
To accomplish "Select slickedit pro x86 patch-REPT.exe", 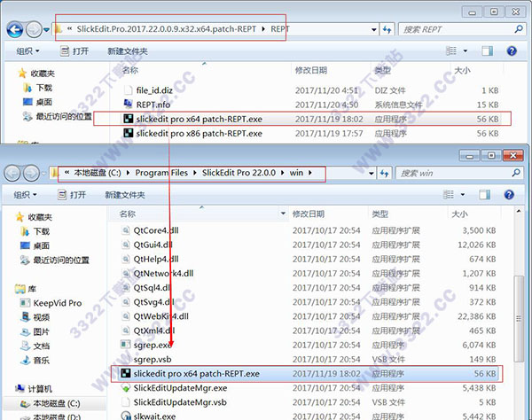I will [199, 134].
